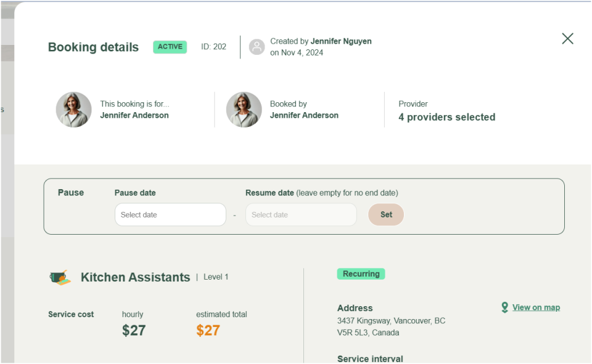Viewport: 592px width, 364px height.
Task: Open the View on map link
Action: (x=536, y=307)
